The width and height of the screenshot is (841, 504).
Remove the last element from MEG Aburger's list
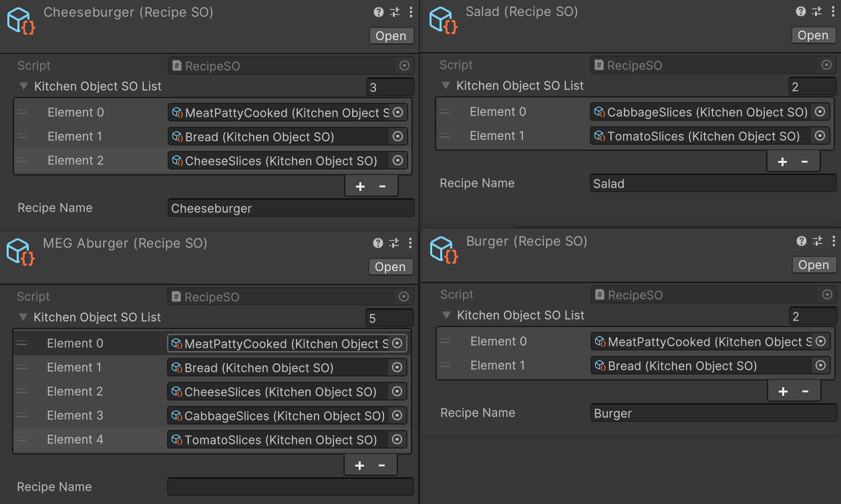coord(381,465)
